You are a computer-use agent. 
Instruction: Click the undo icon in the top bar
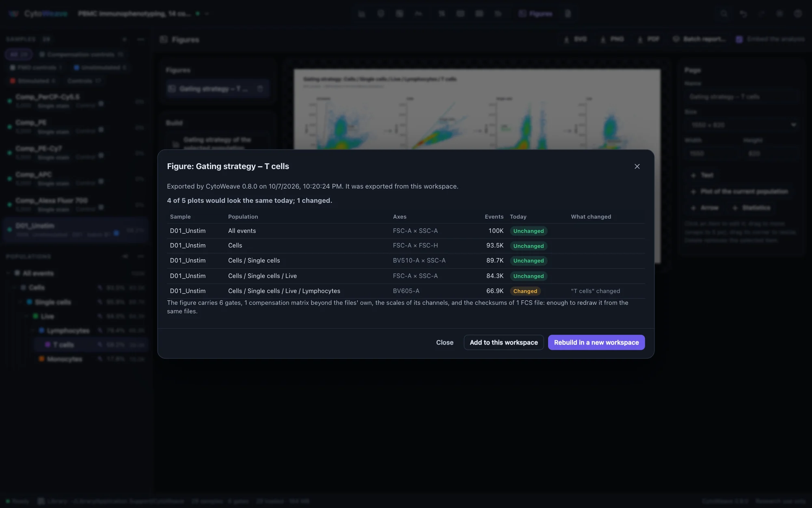(x=743, y=14)
